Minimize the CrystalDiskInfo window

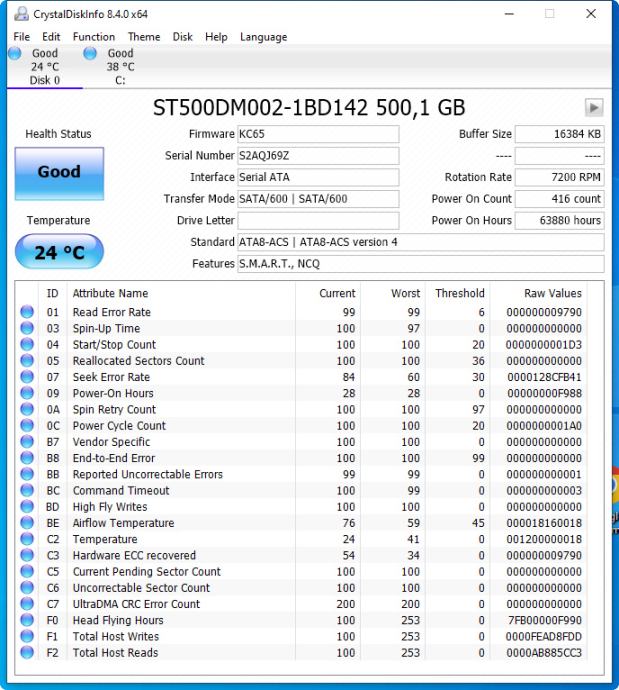tap(509, 14)
